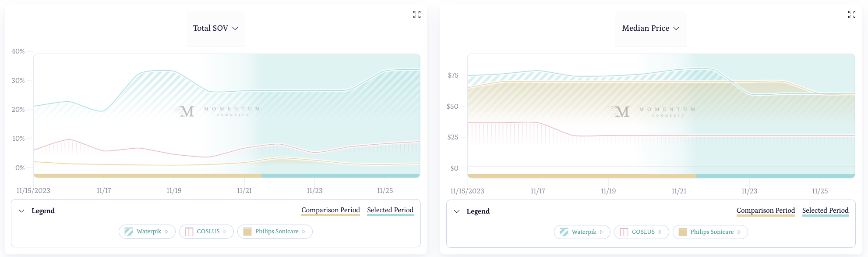Click Selected Period label in Total SOV legend
Image resolution: width=868 pixels, height=257 pixels.
point(390,210)
